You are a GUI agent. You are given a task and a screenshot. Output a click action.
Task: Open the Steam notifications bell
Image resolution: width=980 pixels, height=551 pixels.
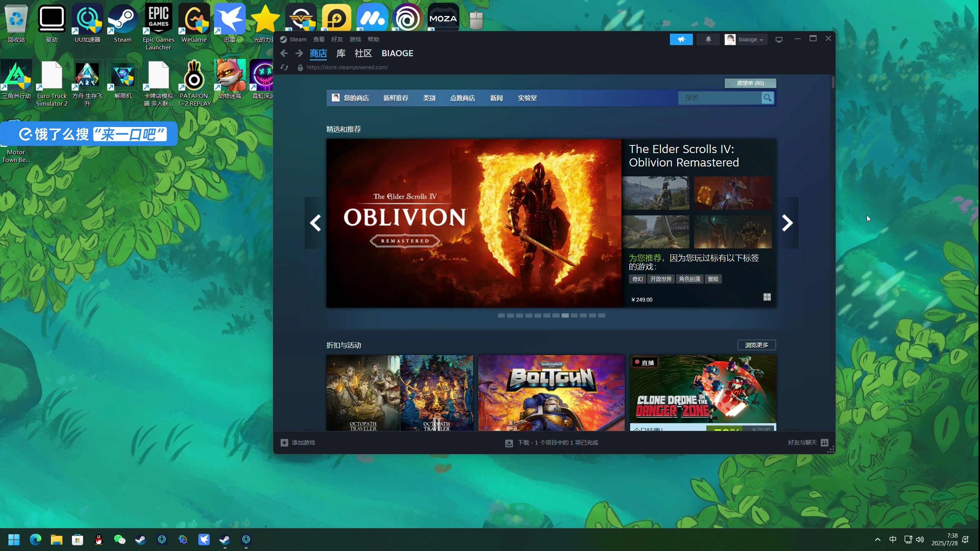pos(708,39)
